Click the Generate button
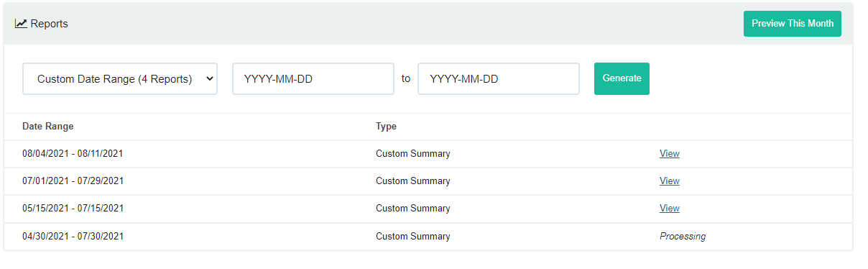This screenshot has height=269, width=868. [x=622, y=78]
